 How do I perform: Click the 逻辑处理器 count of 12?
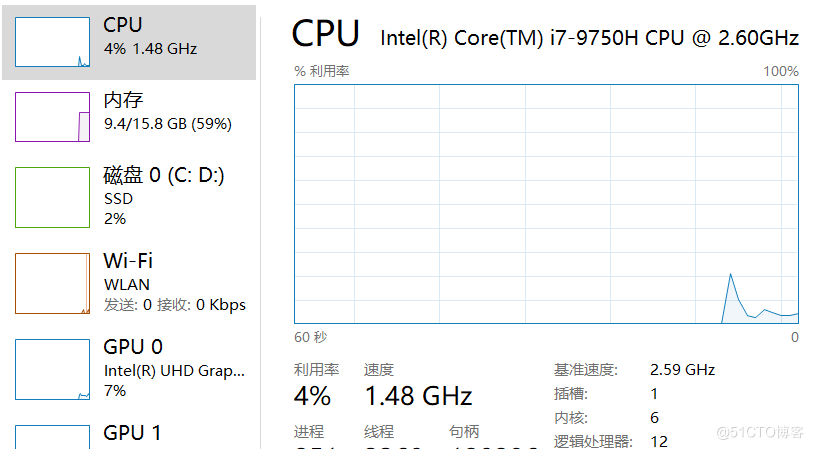click(659, 441)
